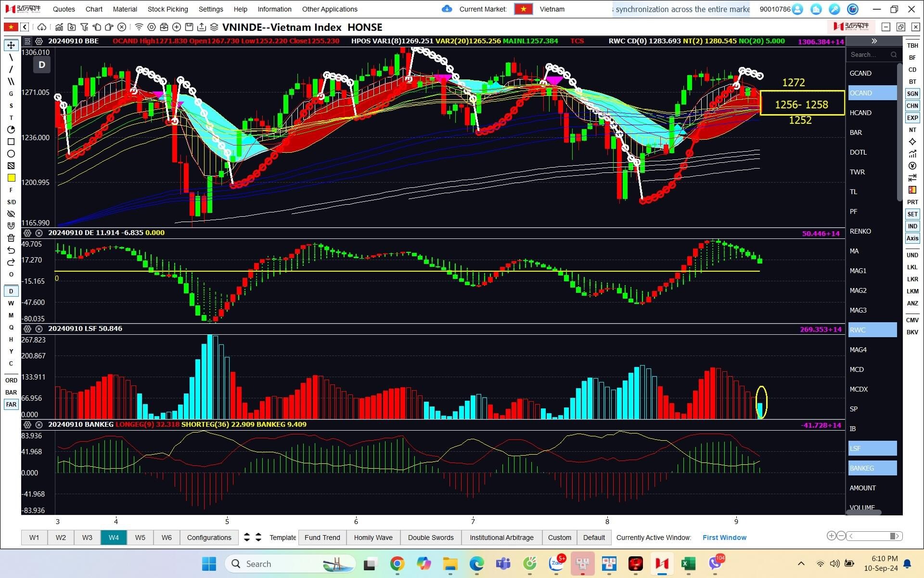Open the Stock Picking menu

click(168, 9)
